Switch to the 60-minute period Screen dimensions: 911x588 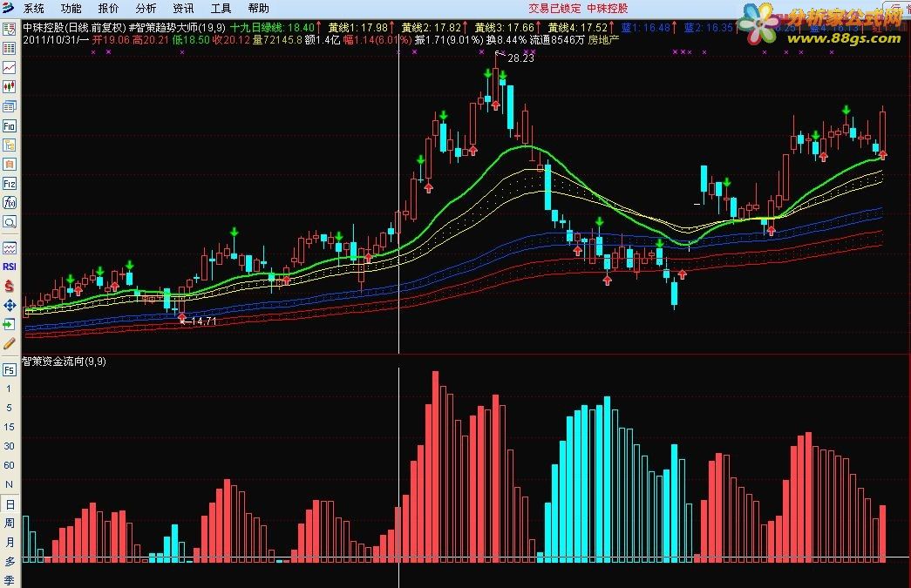point(9,465)
